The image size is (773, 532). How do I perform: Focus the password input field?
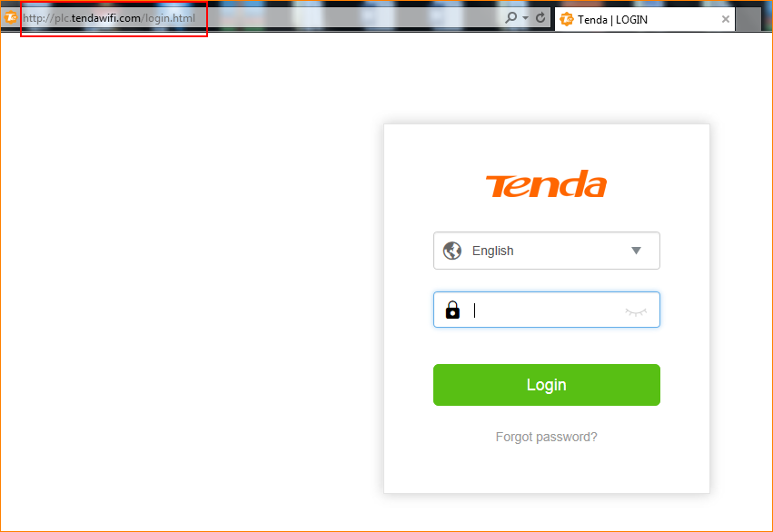(x=546, y=310)
